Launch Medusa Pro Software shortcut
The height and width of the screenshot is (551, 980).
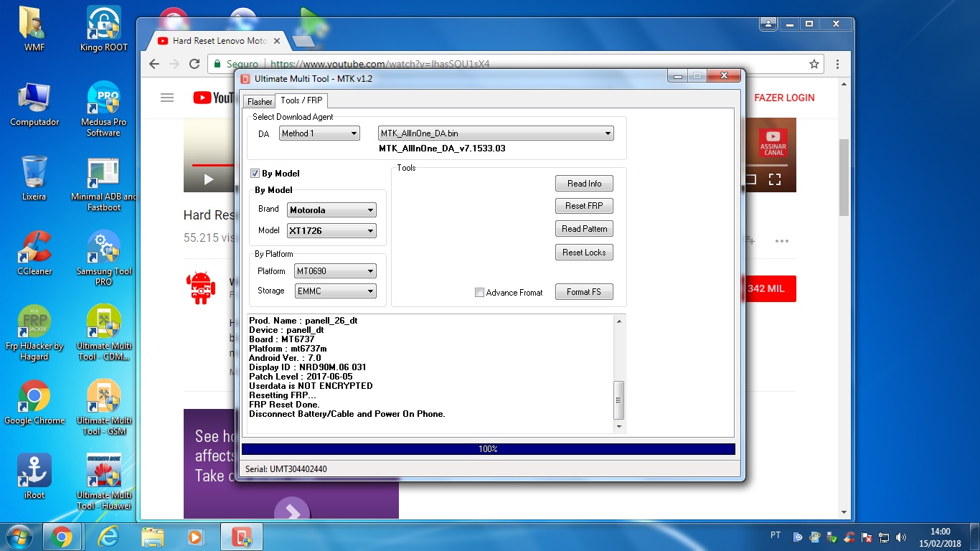click(103, 108)
